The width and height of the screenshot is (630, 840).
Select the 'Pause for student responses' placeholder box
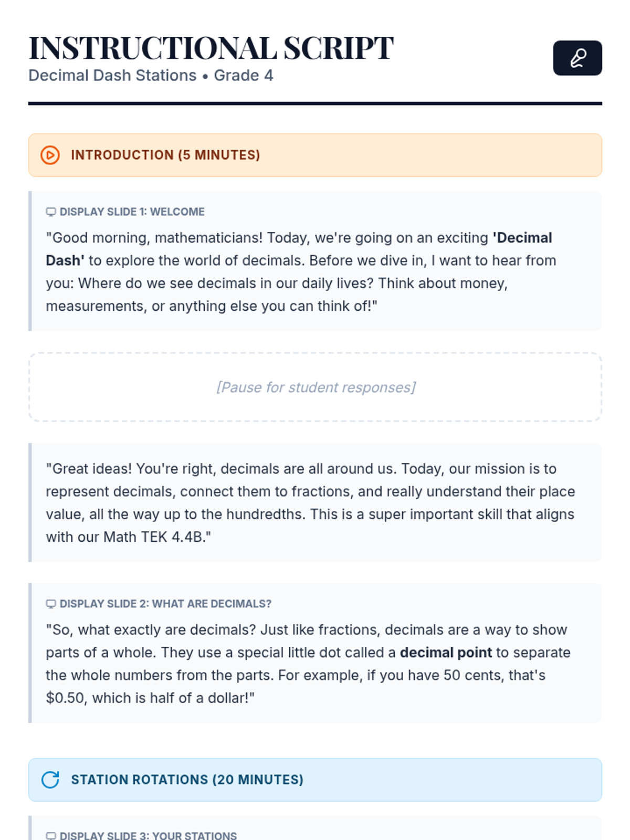pos(315,387)
